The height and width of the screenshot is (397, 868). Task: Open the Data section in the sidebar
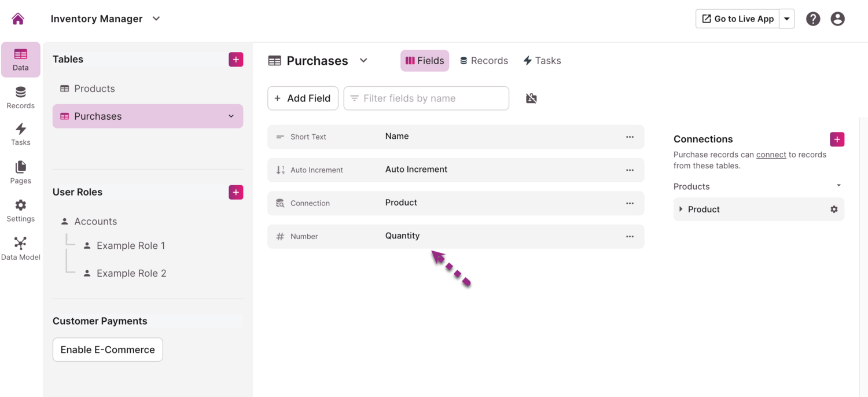coord(20,59)
